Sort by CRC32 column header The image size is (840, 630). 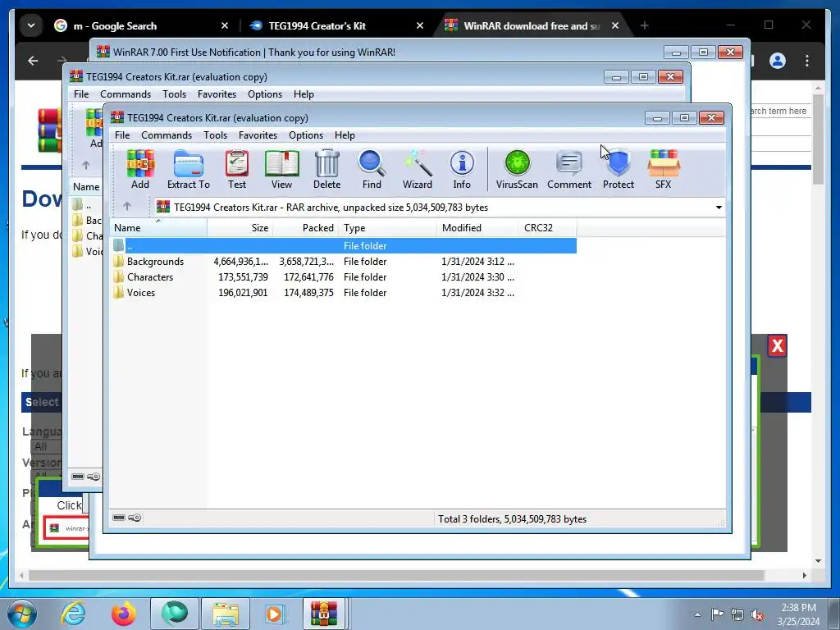click(547, 228)
